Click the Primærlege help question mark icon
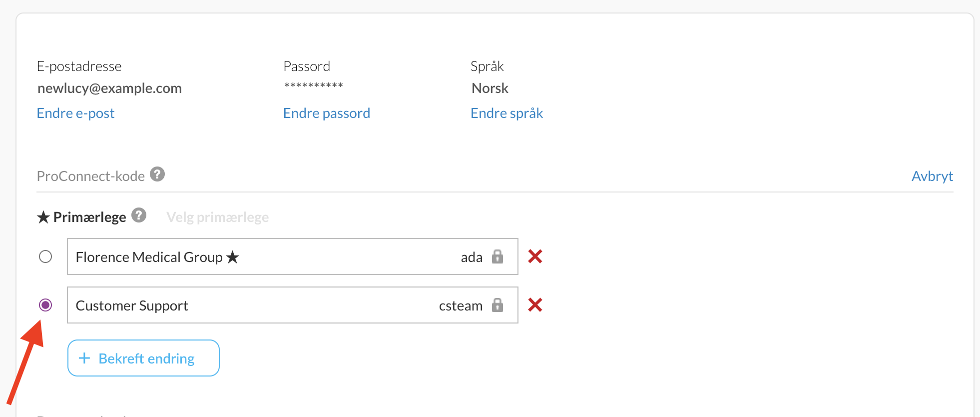The height and width of the screenshot is (417, 980). pos(139,215)
